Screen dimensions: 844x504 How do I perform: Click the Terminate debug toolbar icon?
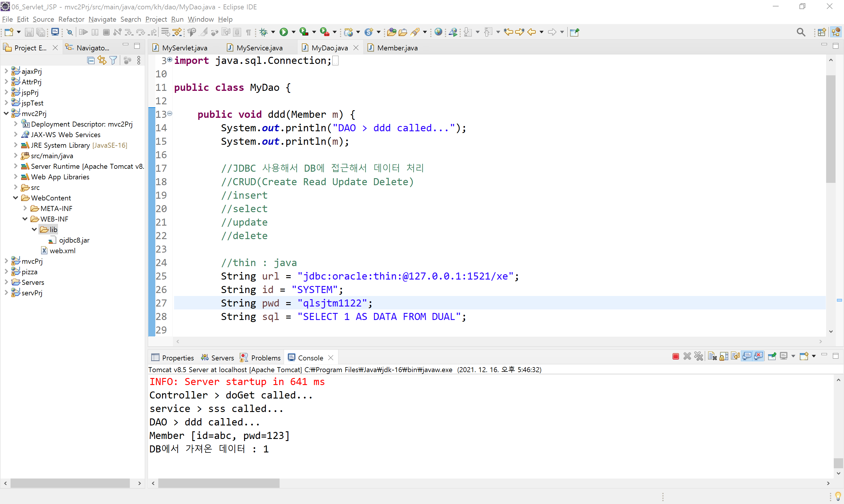[106, 32]
